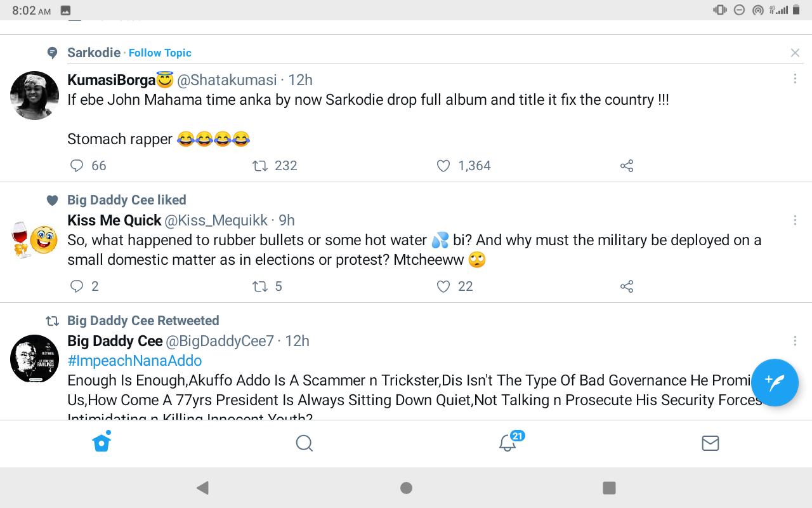The width and height of the screenshot is (812, 508).
Task: Open more options for KumasiBorga's tweet
Action: [795, 79]
